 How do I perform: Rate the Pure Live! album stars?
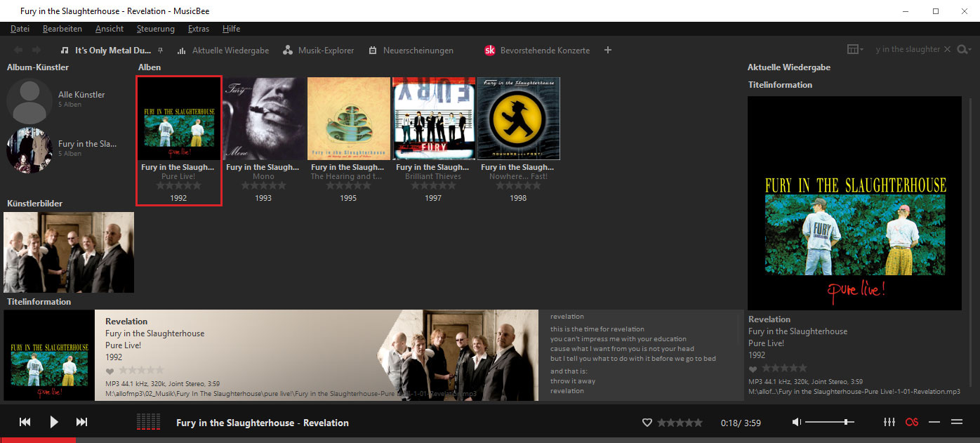pos(178,185)
